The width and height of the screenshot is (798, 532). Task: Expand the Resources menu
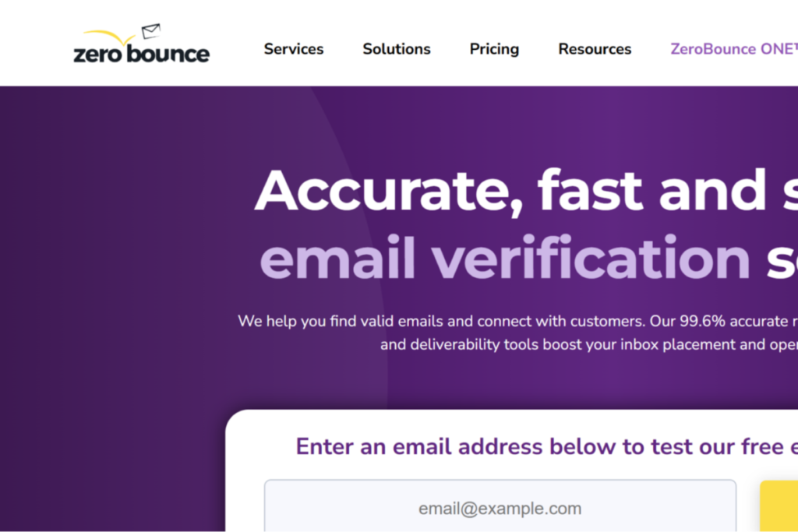595,49
